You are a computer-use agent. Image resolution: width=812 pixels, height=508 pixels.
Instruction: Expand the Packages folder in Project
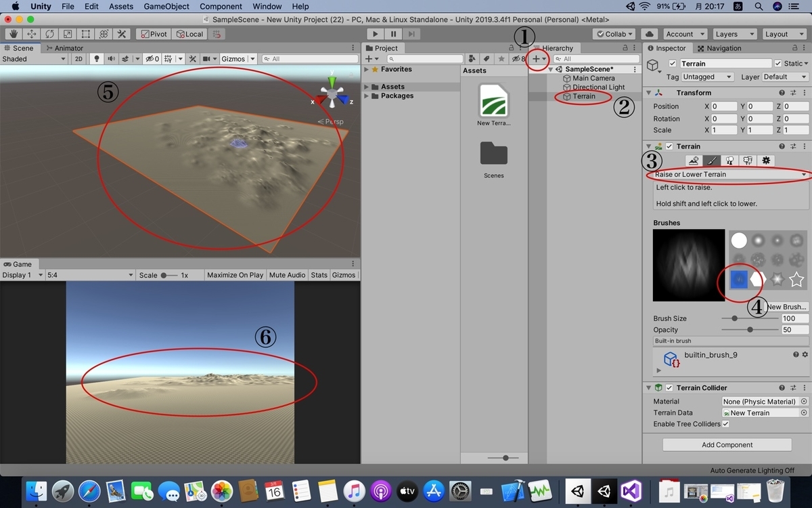367,96
